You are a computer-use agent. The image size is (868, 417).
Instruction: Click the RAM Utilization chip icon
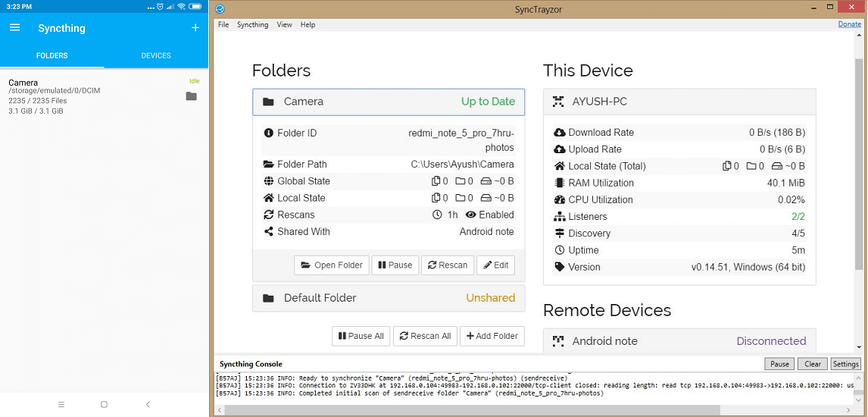click(559, 183)
